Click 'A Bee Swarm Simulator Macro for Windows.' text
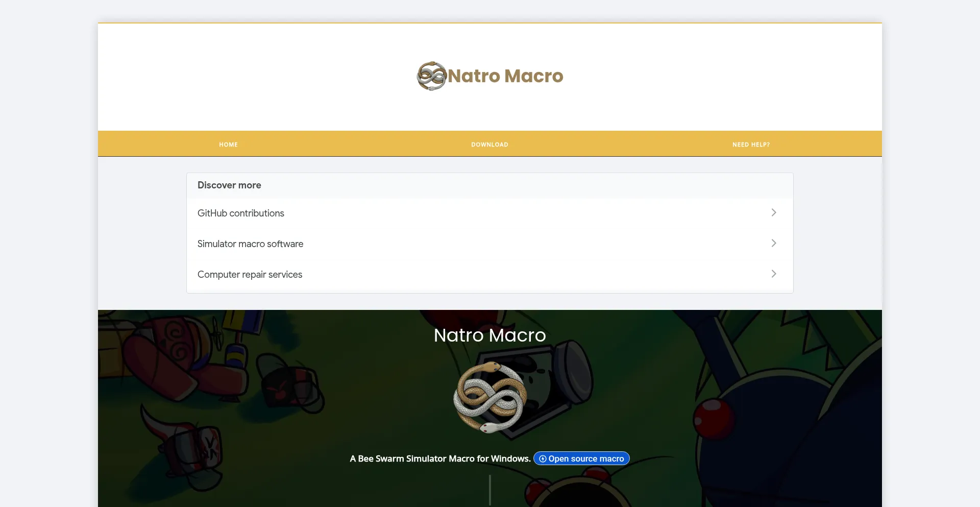 point(440,458)
